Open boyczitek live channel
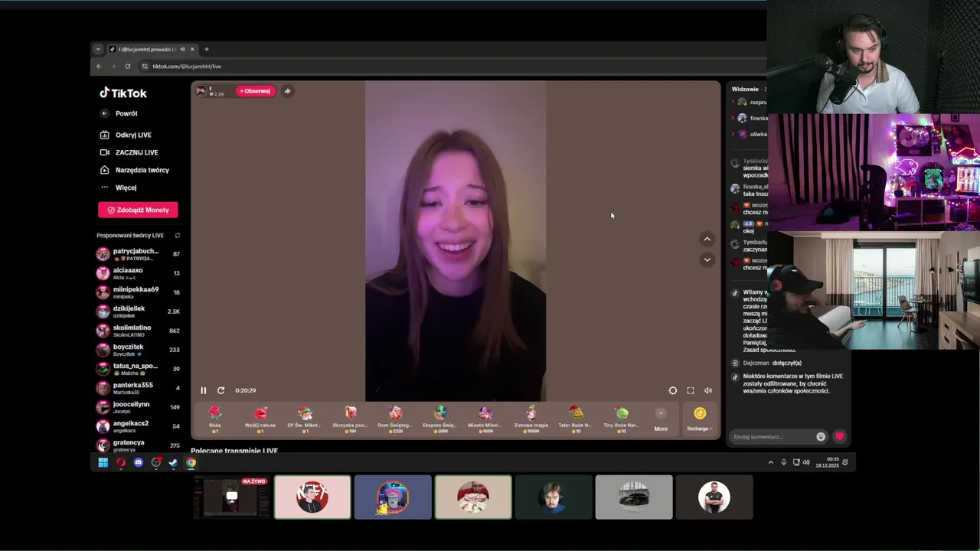Image resolution: width=980 pixels, height=551 pixels. 138,350
